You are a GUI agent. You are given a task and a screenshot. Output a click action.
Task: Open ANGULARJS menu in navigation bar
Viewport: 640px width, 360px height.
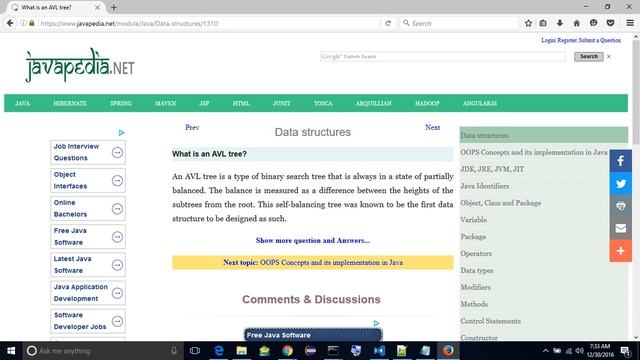480,103
